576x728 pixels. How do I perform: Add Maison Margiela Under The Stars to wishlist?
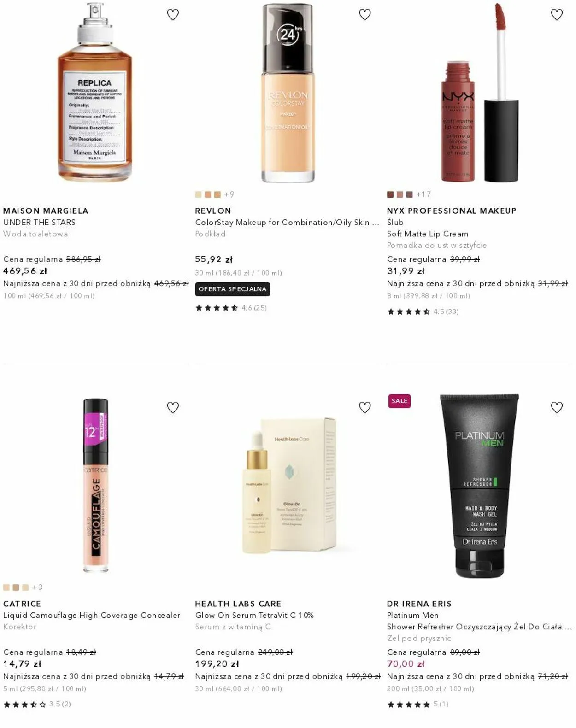pyautogui.click(x=173, y=15)
